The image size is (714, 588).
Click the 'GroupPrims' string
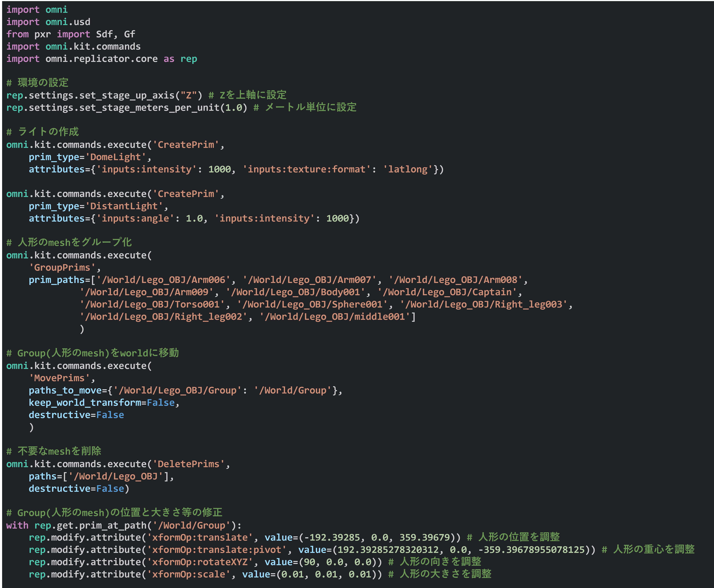pyautogui.click(x=62, y=268)
